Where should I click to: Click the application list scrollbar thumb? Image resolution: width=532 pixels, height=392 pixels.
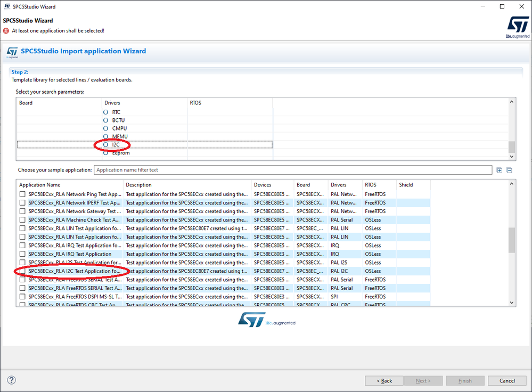pyautogui.click(x=512, y=240)
